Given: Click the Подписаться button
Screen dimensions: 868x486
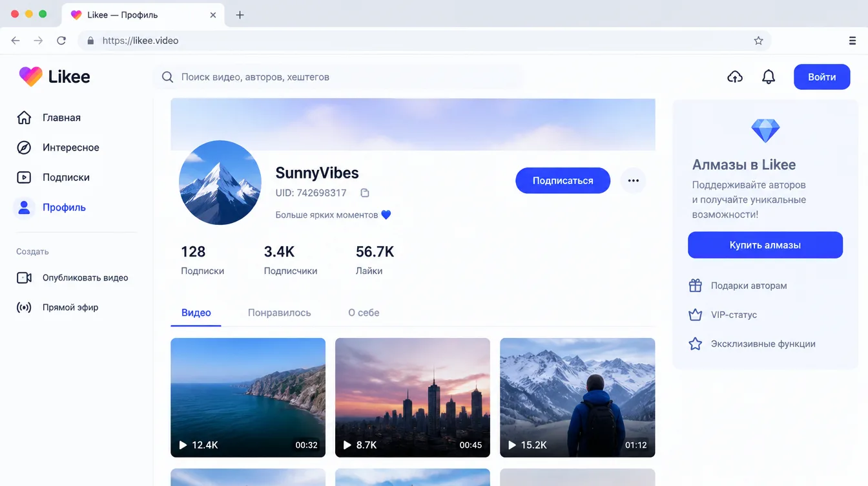Looking at the screenshot, I should pyautogui.click(x=563, y=181).
